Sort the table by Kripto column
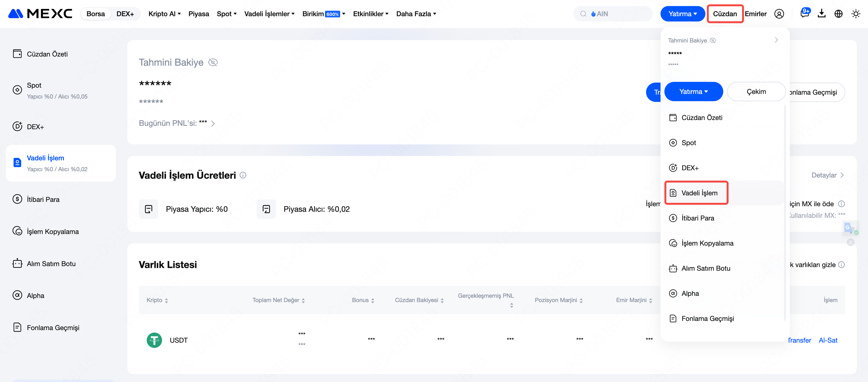 click(157, 300)
